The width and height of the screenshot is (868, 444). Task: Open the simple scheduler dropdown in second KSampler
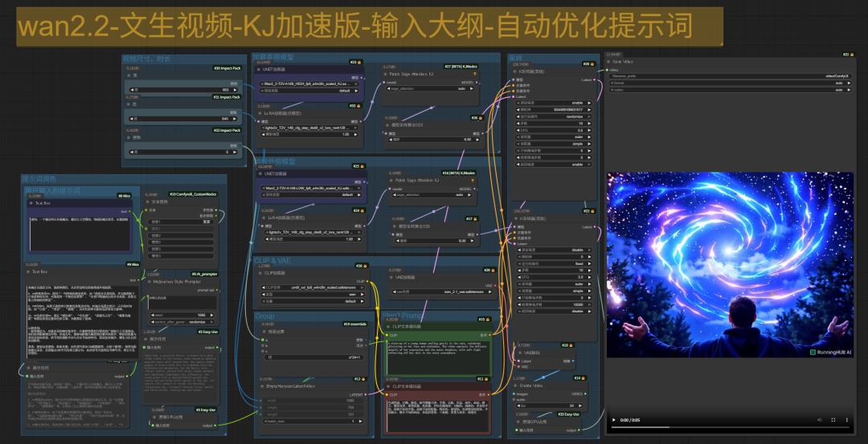click(555, 291)
